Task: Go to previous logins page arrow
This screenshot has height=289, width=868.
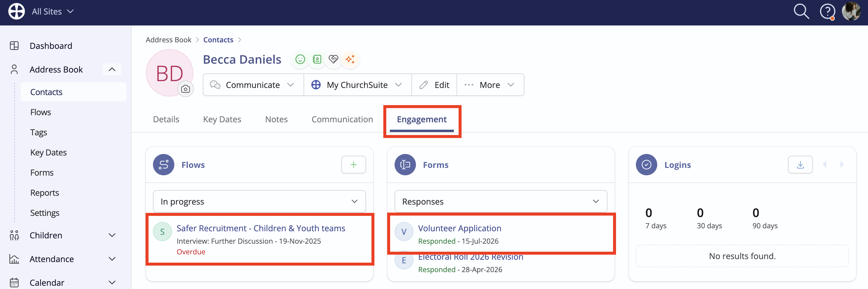Action: point(824,165)
